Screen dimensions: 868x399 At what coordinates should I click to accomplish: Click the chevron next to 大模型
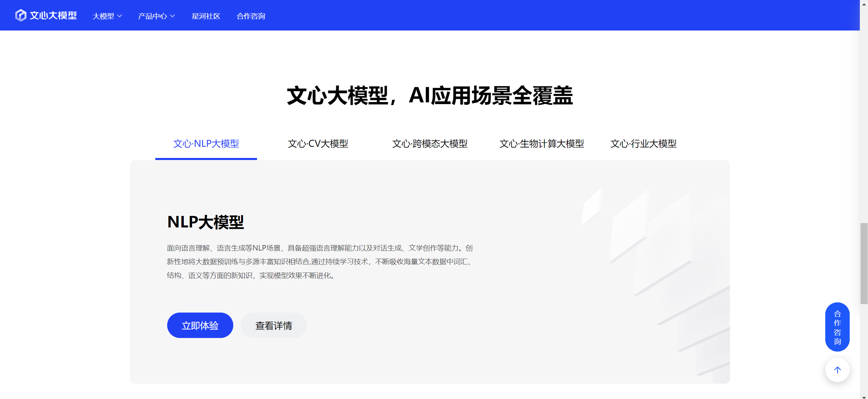click(119, 16)
